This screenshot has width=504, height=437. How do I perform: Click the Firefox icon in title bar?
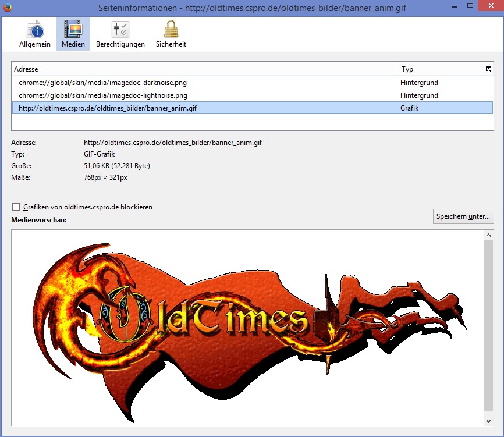8,8
